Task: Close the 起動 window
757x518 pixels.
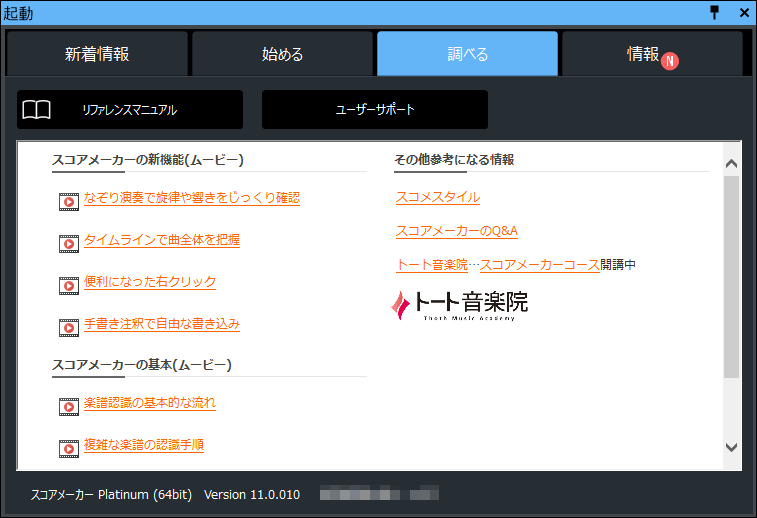Action: point(743,12)
